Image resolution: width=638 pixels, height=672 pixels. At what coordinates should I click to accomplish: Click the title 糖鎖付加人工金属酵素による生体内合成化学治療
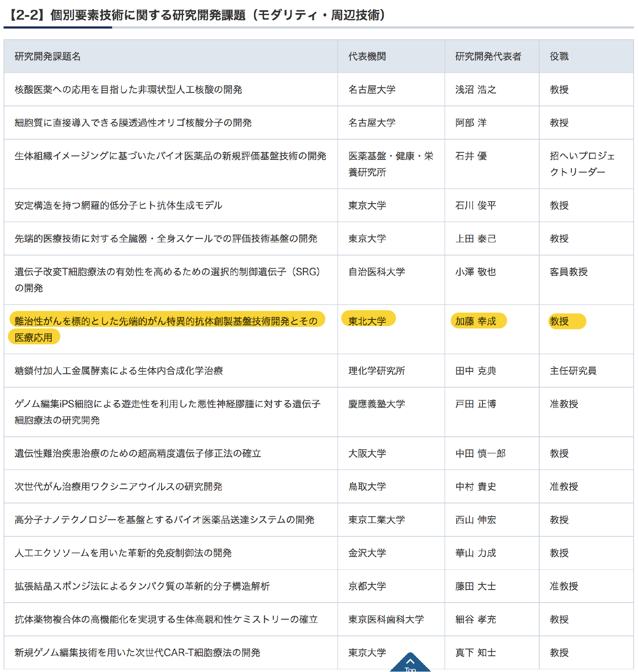pyautogui.click(x=119, y=371)
